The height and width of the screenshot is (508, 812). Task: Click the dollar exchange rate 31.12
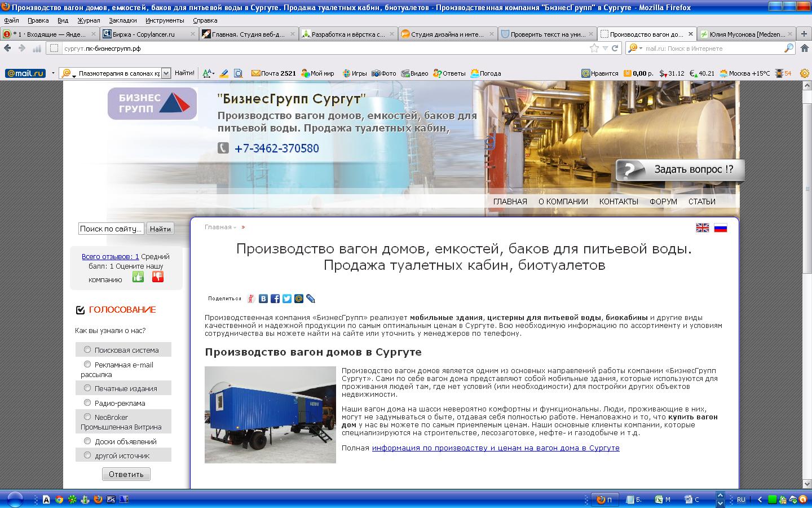point(672,73)
